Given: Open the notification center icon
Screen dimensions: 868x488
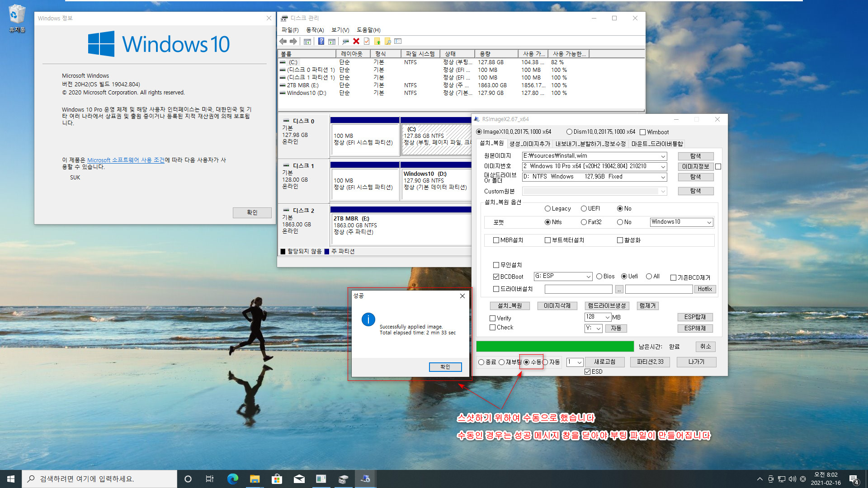Looking at the screenshot, I should (854, 479).
